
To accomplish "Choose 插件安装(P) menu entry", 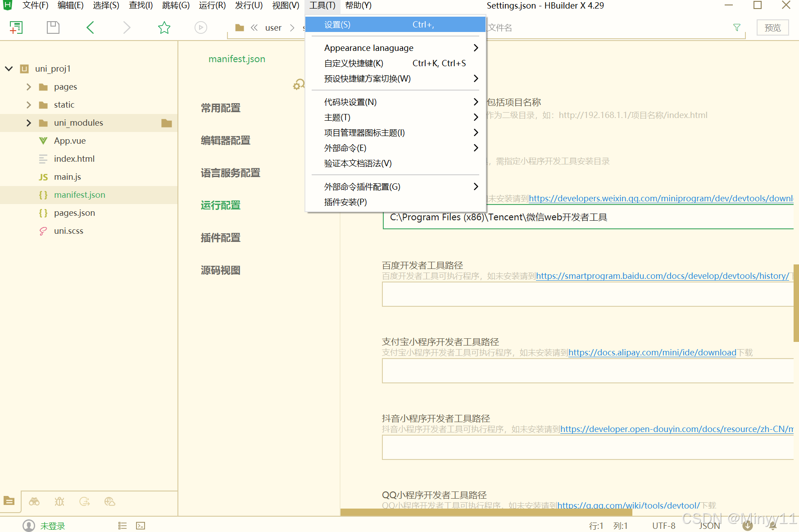I will (x=395, y=202).
